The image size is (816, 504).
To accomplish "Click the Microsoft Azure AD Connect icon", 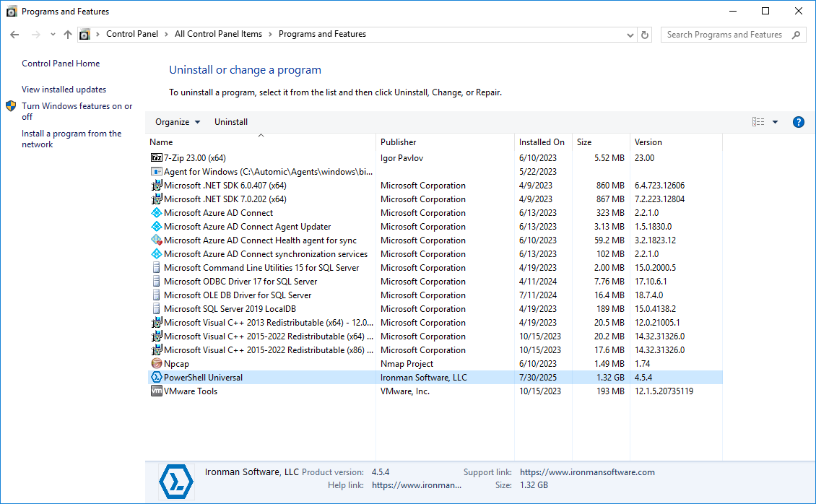I will coord(156,213).
